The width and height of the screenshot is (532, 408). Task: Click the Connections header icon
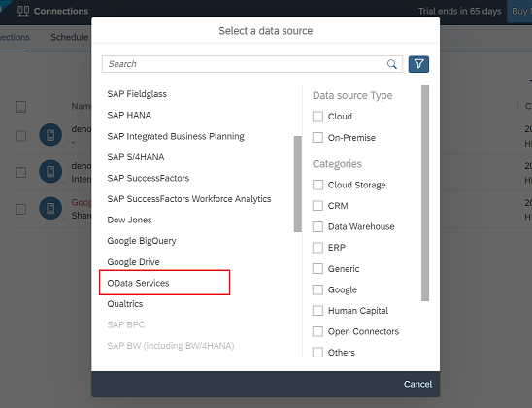23,11
